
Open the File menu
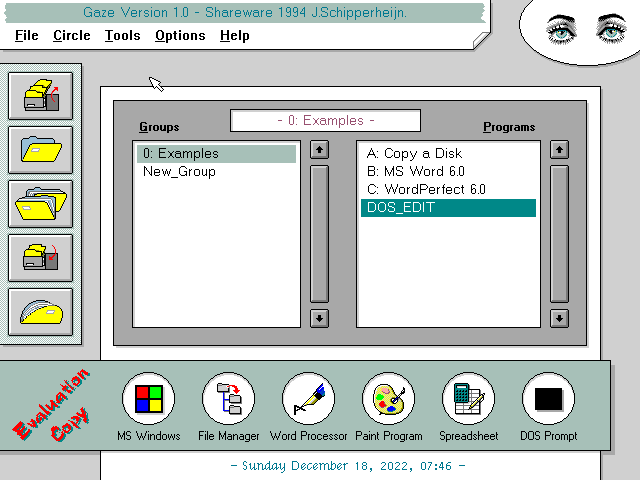27,36
